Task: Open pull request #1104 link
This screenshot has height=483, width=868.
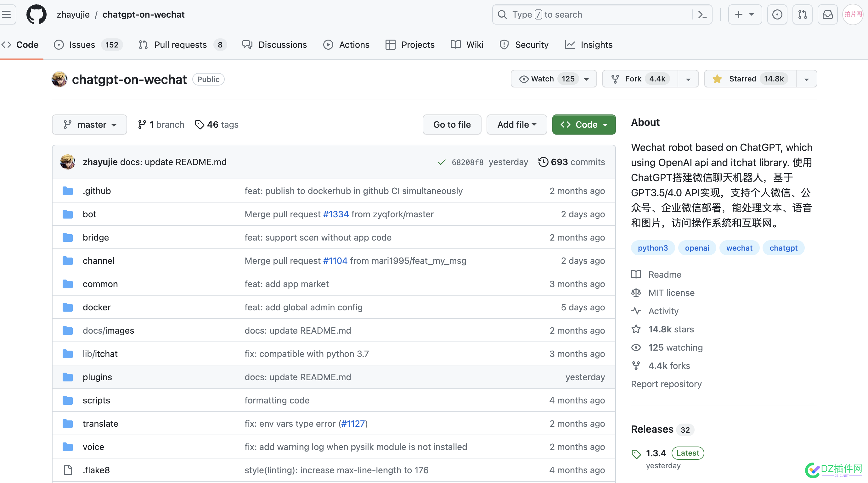Action: coord(335,260)
